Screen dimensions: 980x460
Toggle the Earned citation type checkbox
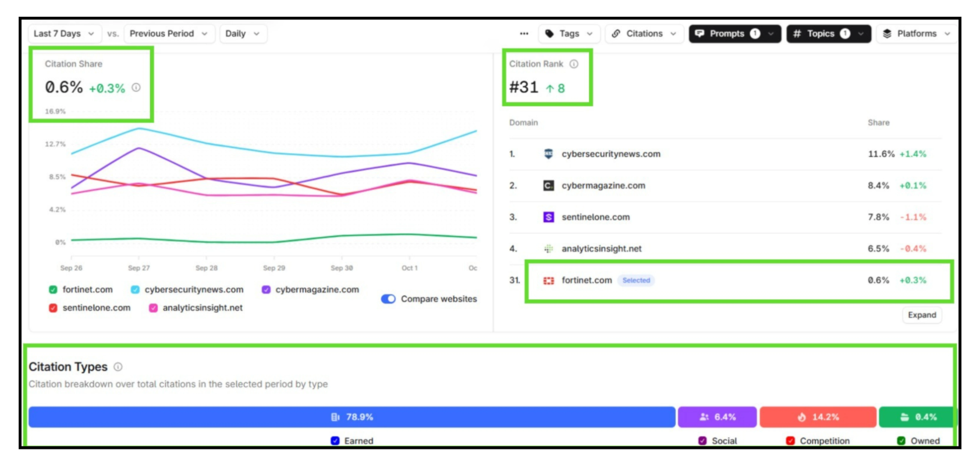pyautogui.click(x=335, y=441)
